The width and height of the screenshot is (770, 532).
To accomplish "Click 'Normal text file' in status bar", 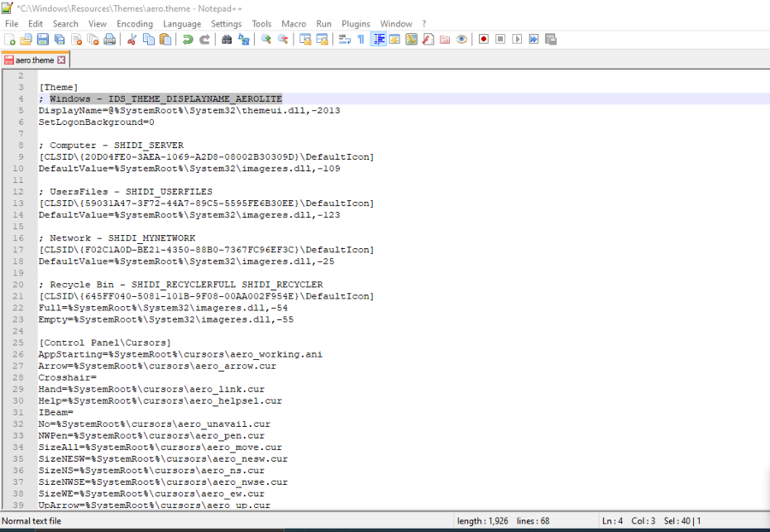I will (32, 521).
